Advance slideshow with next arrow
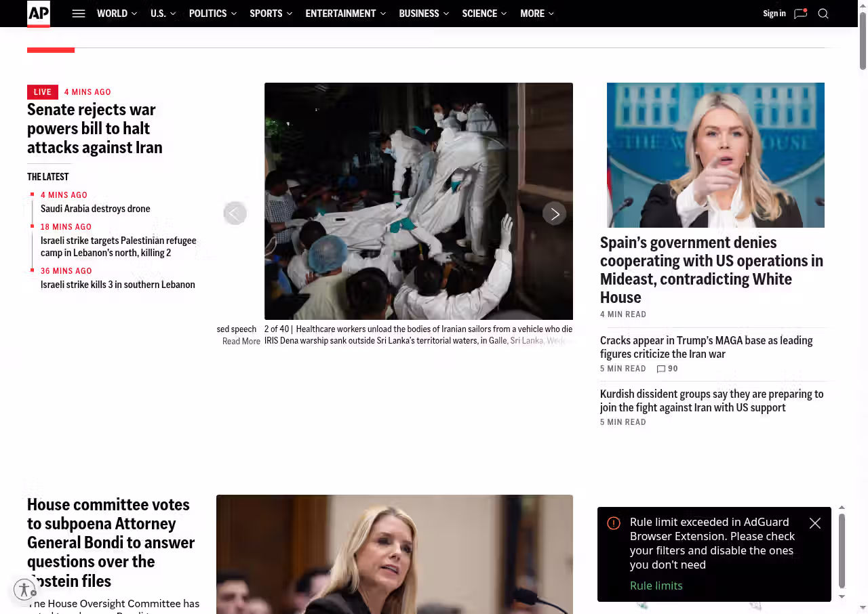Viewport: 868px width, 614px height. pyautogui.click(x=554, y=213)
